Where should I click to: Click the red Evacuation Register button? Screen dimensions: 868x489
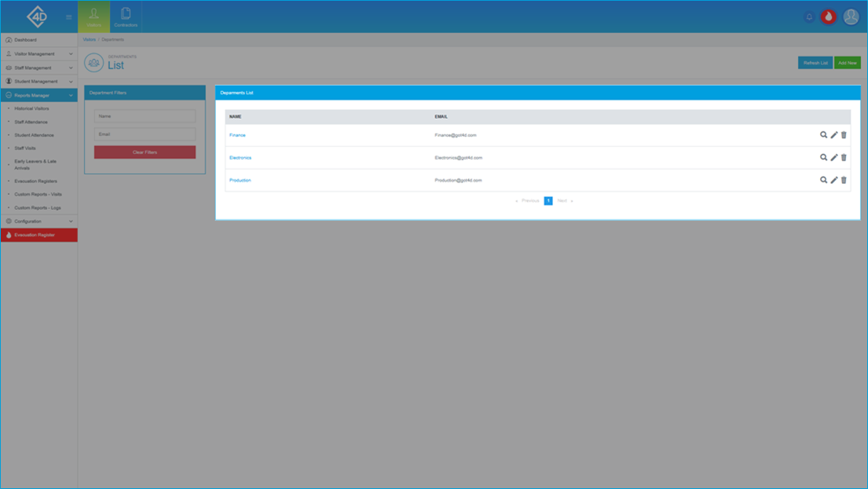(38, 235)
